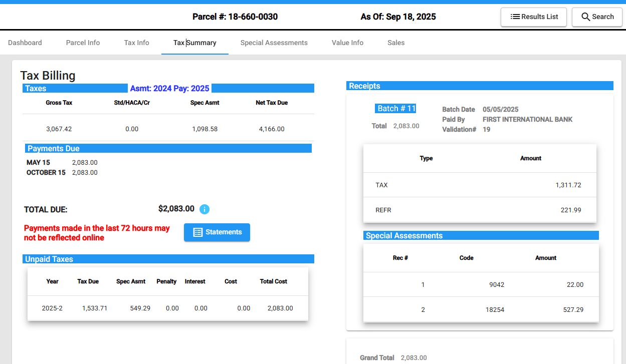Click the magnifier icon in Search button
The height and width of the screenshot is (364, 626).
pos(585,17)
